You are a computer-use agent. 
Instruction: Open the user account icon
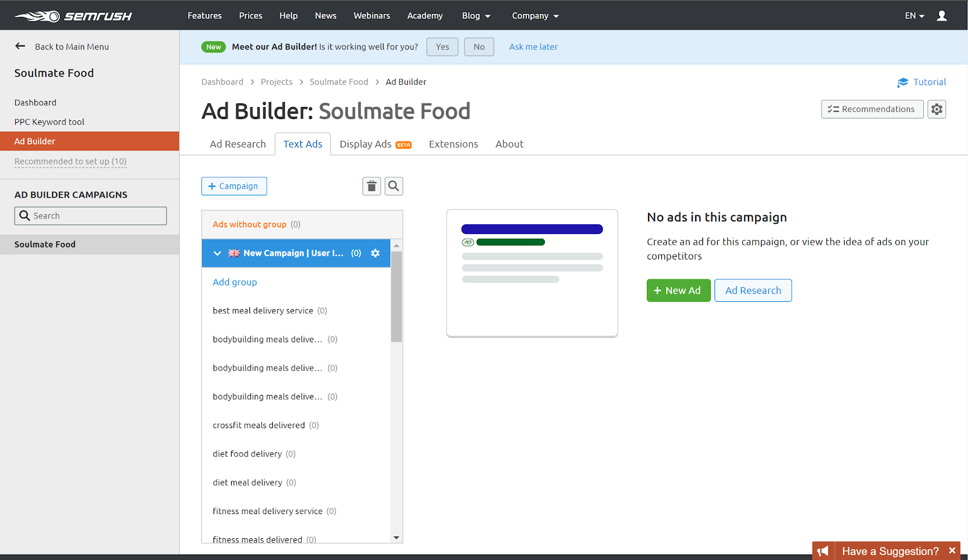(942, 16)
